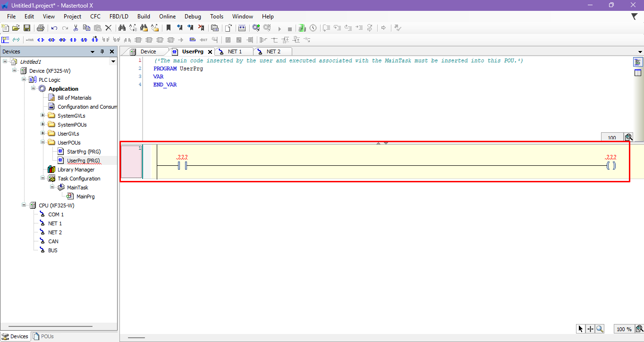This screenshot has width=644, height=342.
Task: Toggle auto-hide pin on Devices panel
Action: [x=102, y=51]
